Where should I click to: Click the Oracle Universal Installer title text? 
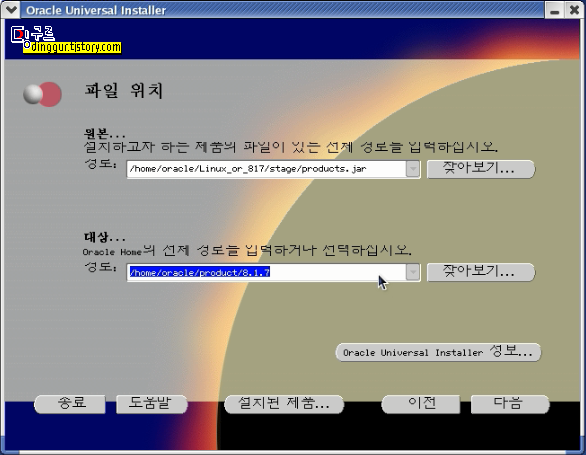pyautogui.click(x=96, y=10)
